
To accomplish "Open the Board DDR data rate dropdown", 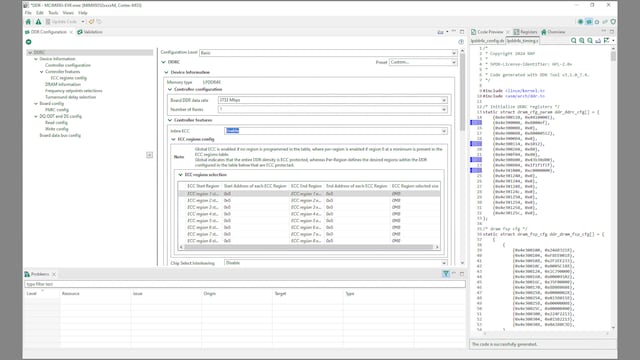I will pos(333,100).
